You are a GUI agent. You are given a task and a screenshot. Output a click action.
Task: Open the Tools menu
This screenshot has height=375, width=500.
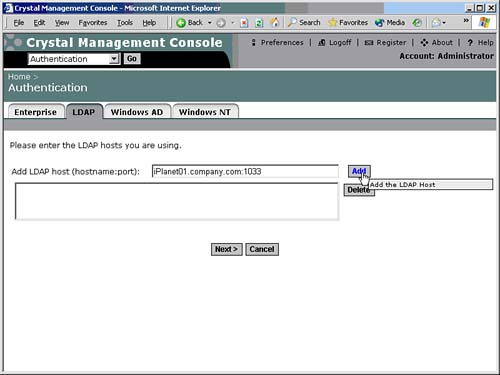coord(125,23)
